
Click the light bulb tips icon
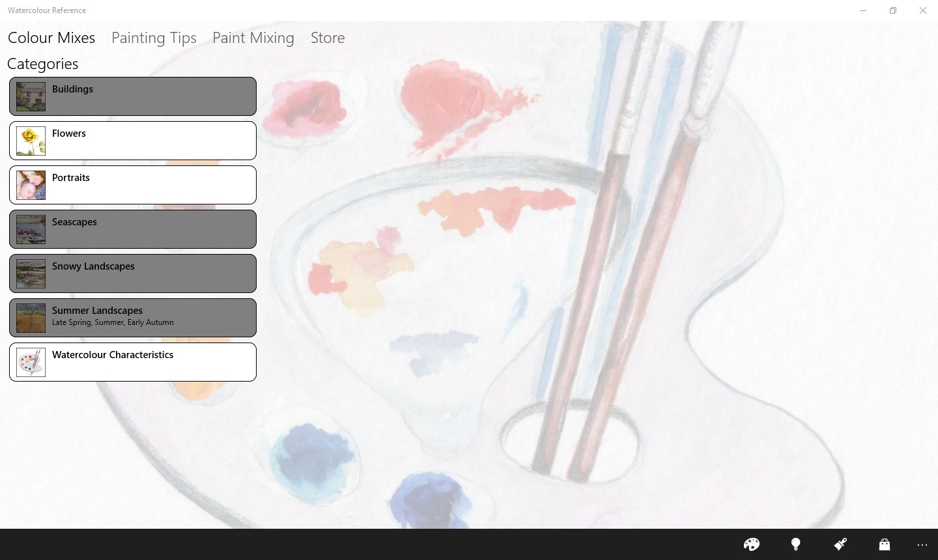795,544
